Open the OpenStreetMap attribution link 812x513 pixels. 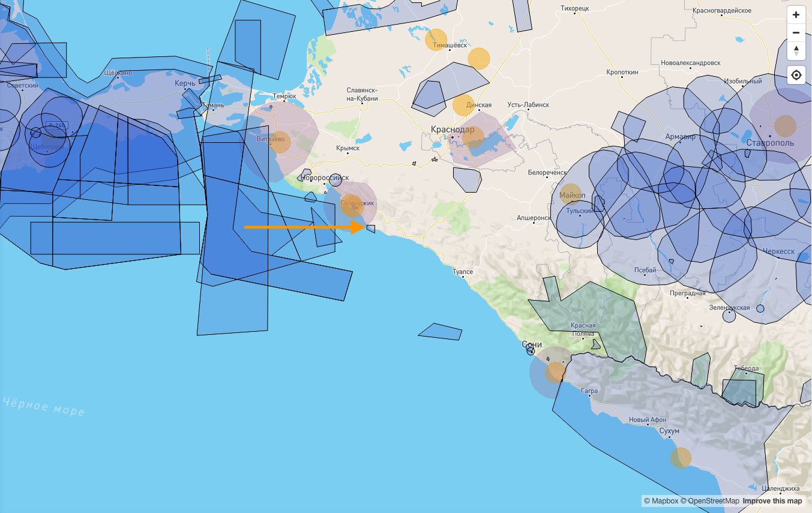710,501
